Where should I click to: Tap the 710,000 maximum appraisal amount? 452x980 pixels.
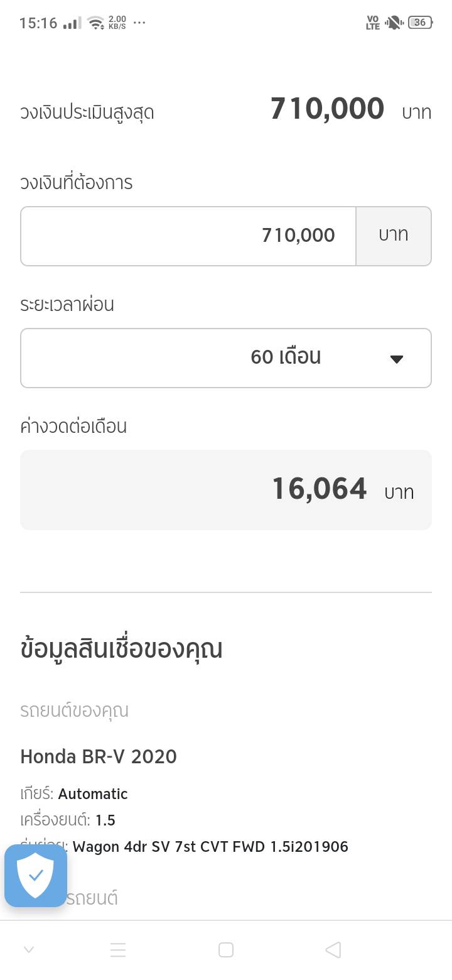tap(327, 109)
